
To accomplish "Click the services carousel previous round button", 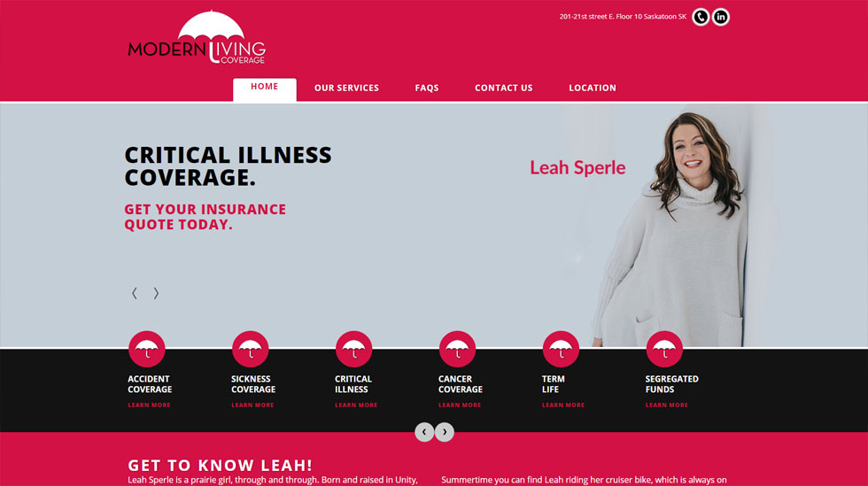I will pos(424,432).
